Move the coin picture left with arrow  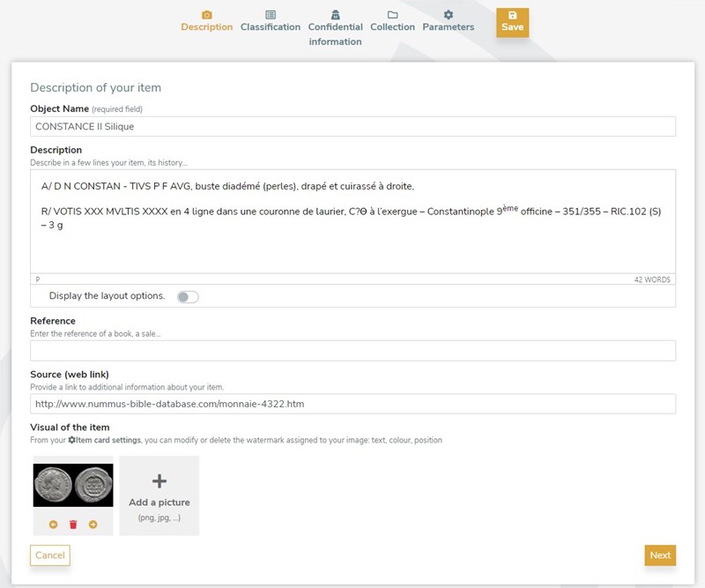[x=53, y=525]
